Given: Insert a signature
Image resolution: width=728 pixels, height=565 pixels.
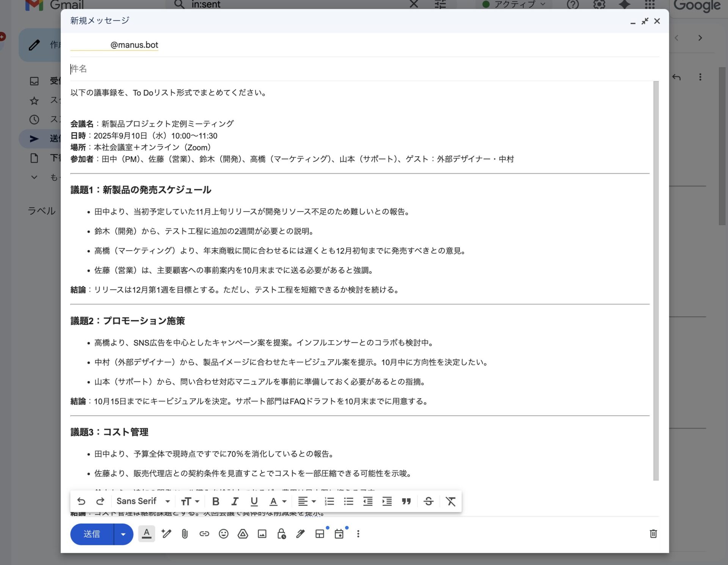Looking at the screenshot, I should point(300,534).
